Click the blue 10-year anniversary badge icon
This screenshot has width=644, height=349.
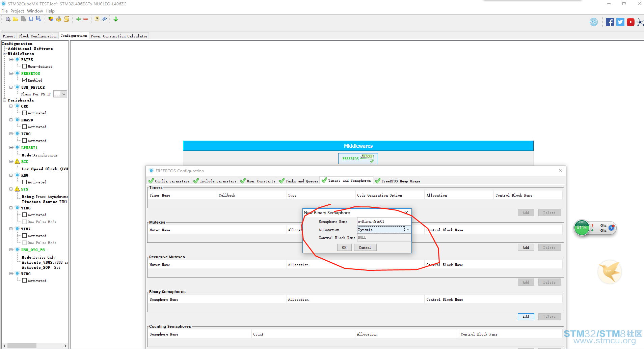[x=594, y=22]
